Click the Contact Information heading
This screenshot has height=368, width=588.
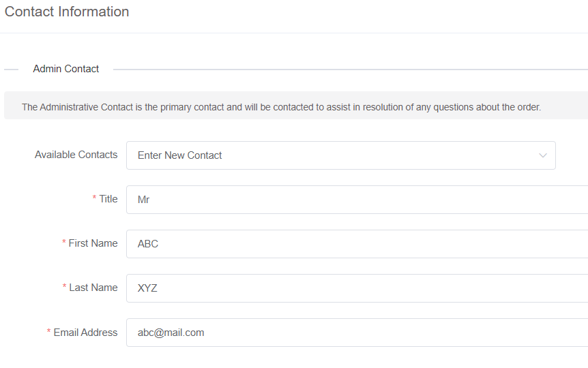click(67, 12)
